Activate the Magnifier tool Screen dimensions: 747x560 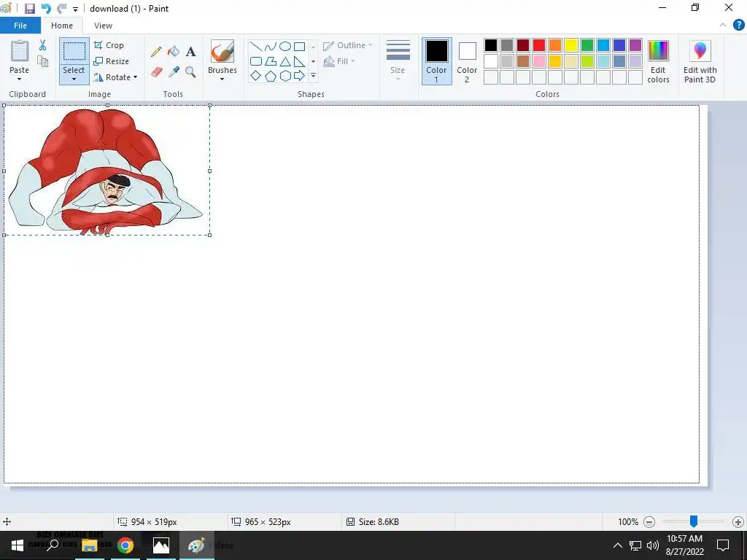pyautogui.click(x=190, y=72)
